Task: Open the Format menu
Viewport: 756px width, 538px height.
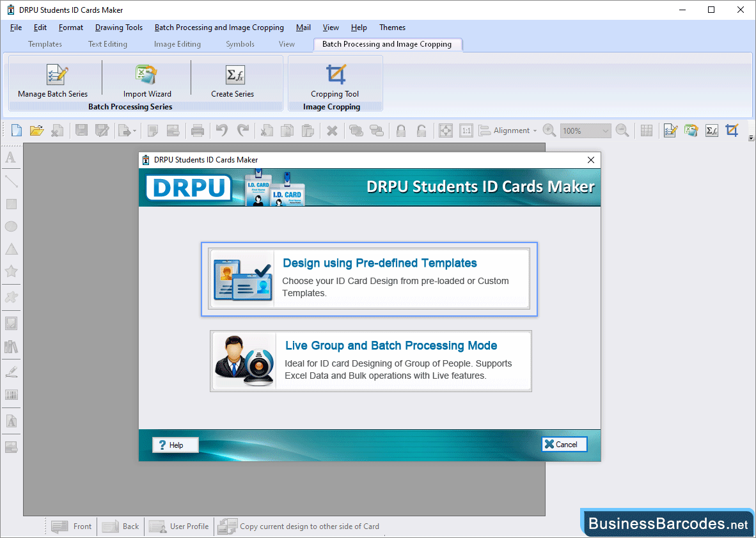Action: click(x=71, y=28)
